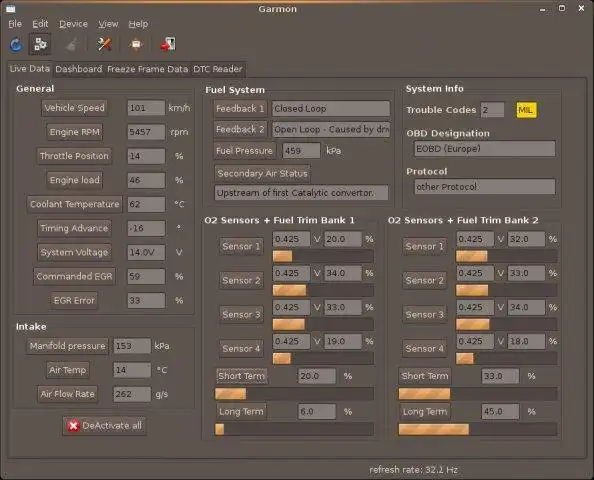The width and height of the screenshot is (594, 480).
Task: Toggle the Feedback 2 button
Action: [x=240, y=130]
